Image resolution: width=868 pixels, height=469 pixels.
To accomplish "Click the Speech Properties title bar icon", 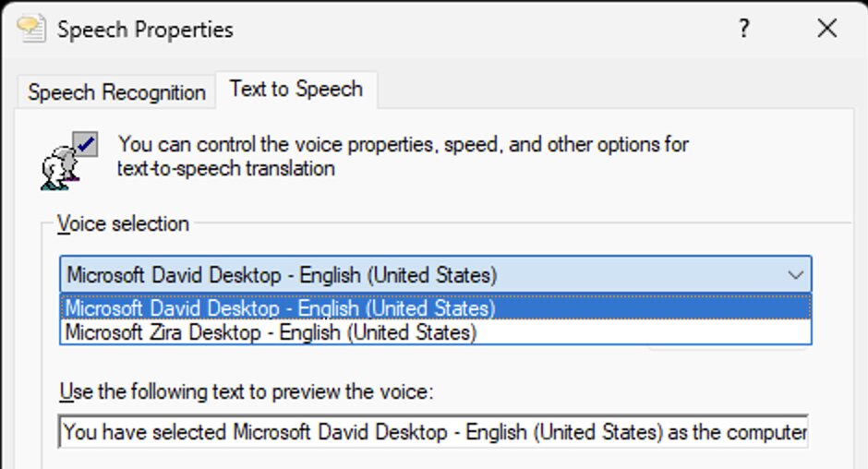I will (x=31, y=29).
